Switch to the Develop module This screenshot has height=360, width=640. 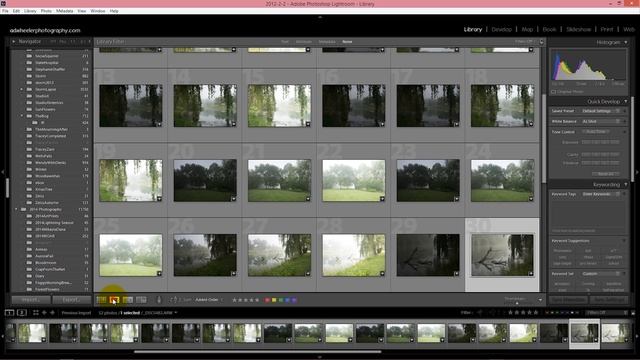[x=502, y=29]
